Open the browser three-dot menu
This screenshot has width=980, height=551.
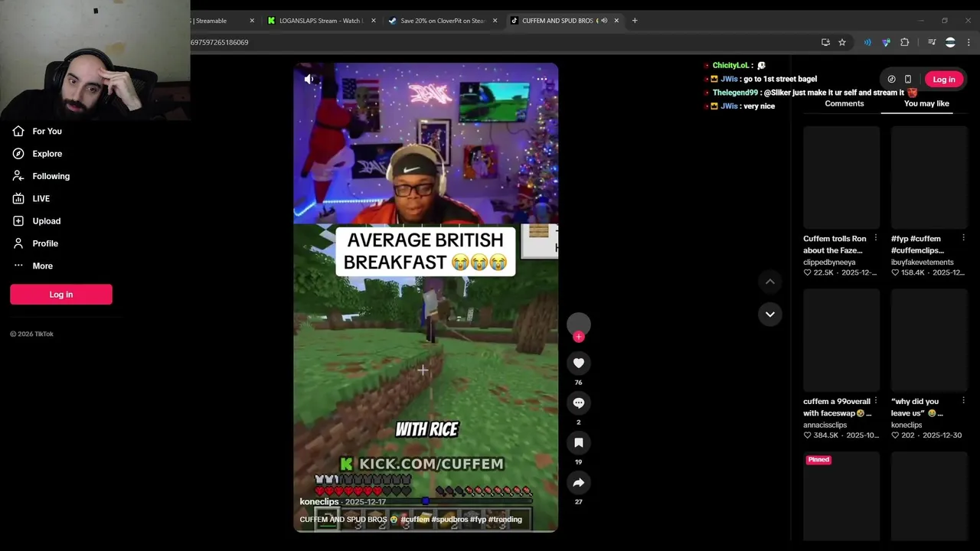pos(969,42)
